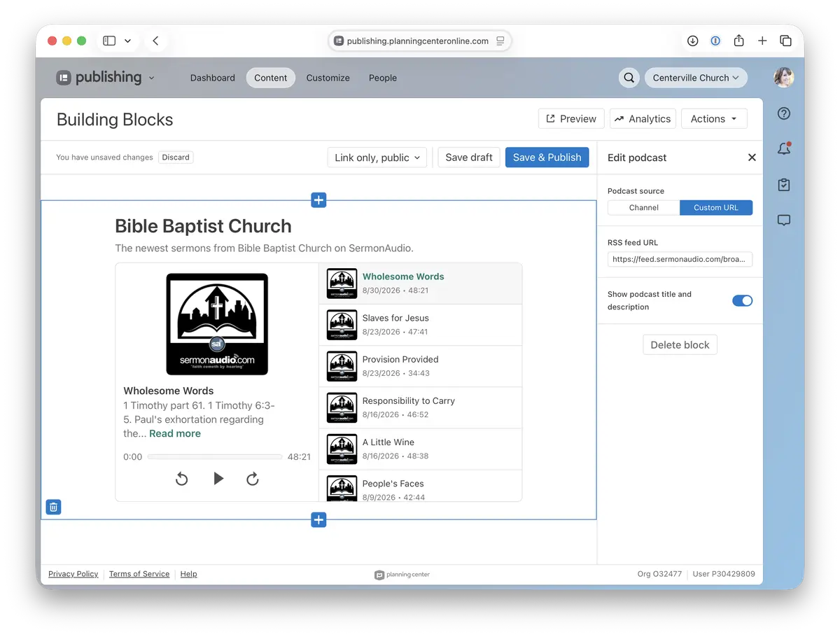The width and height of the screenshot is (840, 637).
Task: Discard unsaved changes
Action: (176, 157)
